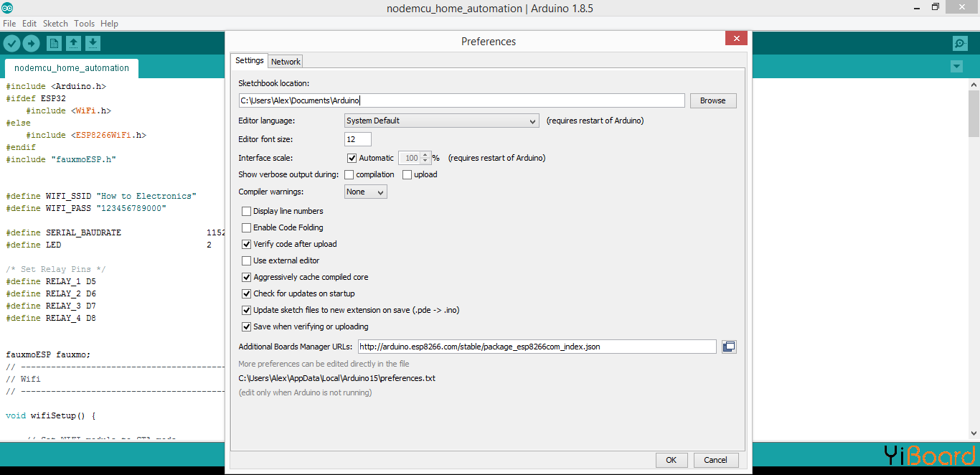
Task: Click the Save sketch toolbar icon
Action: (93, 44)
